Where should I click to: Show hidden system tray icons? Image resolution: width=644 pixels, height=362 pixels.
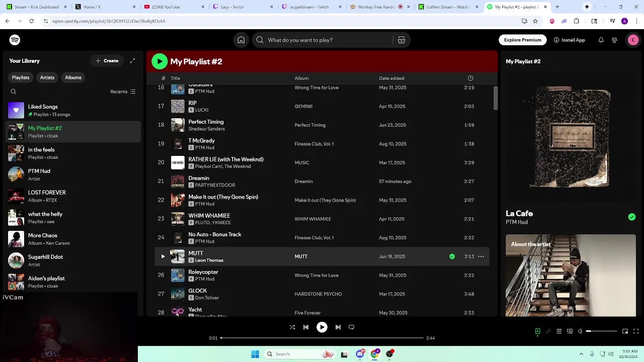581,354
